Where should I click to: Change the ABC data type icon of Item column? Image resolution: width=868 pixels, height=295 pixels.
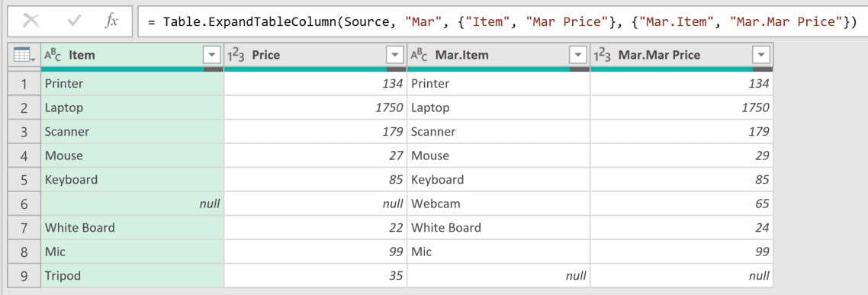coord(53,56)
